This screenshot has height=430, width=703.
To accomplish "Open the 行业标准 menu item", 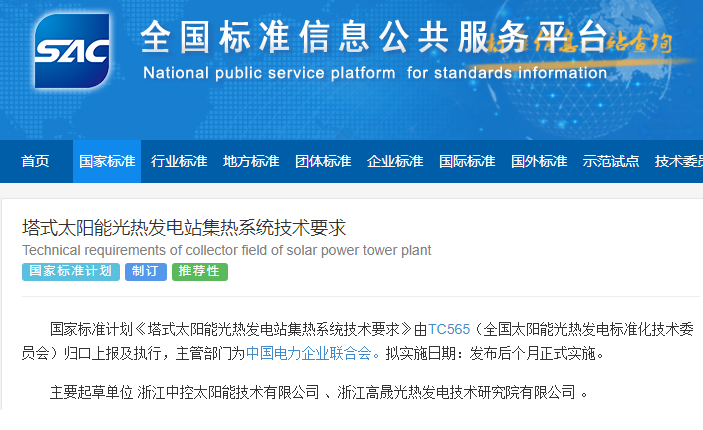I will 179,161.
